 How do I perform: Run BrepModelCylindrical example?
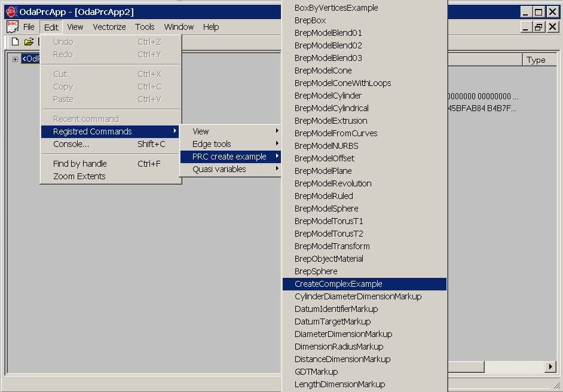click(365, 108)
